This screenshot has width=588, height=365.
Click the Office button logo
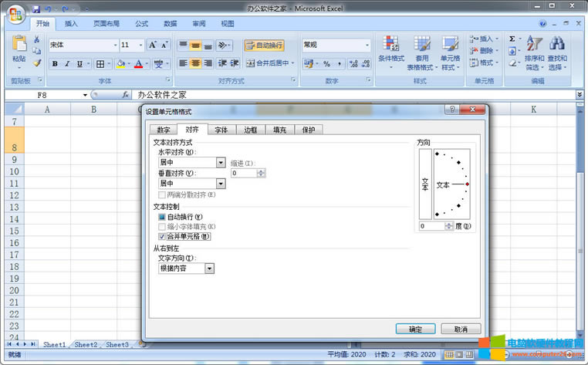coord(15,14)
